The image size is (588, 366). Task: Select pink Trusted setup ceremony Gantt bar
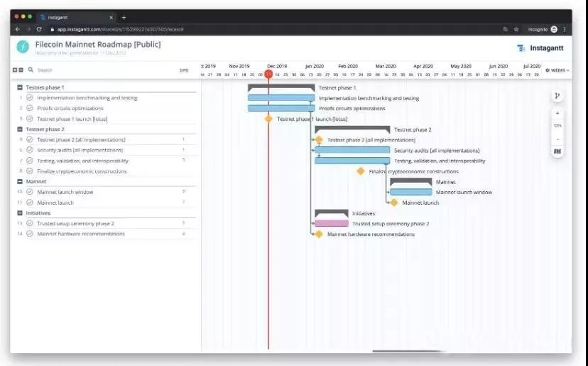pyautogui.click(x=332, y=223)
